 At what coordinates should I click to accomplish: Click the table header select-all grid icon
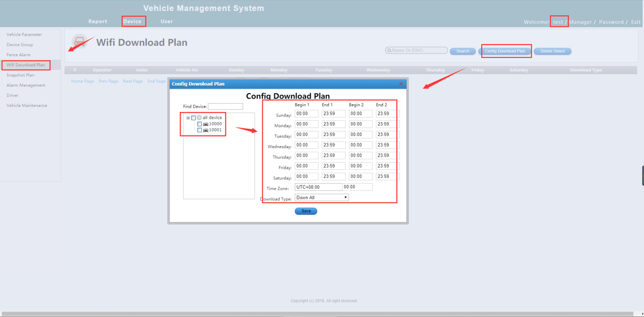(x=75, y=70)
